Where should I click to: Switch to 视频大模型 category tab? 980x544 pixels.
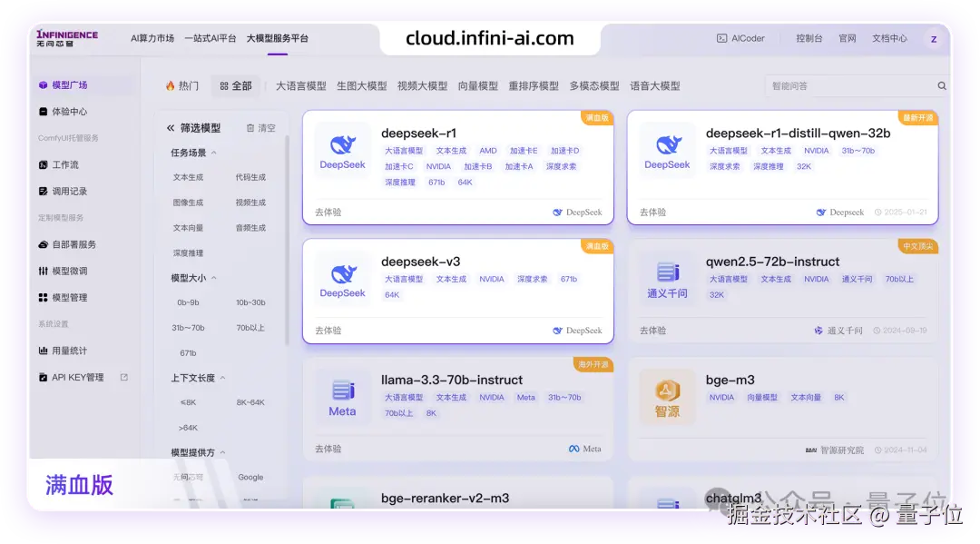[422, 85]
